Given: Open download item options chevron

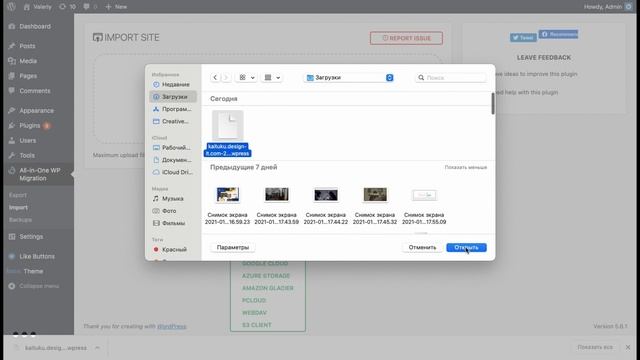Looking at the screenshot, I should coord(97,348).
